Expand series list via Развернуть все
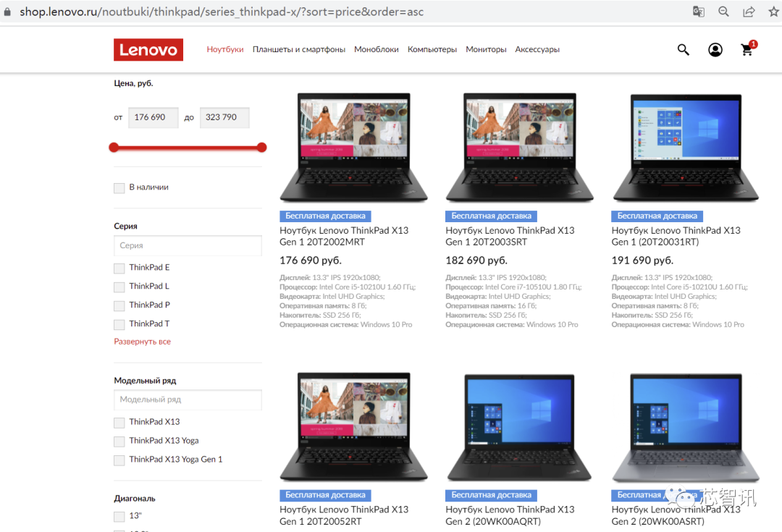 (x=142, y=342)
